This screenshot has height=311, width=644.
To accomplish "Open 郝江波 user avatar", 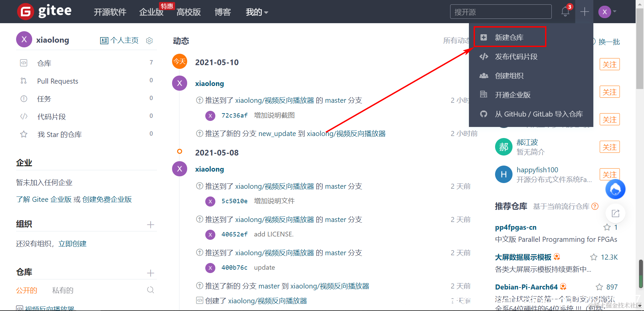I will pyautogui.click(x=503, y=147).
